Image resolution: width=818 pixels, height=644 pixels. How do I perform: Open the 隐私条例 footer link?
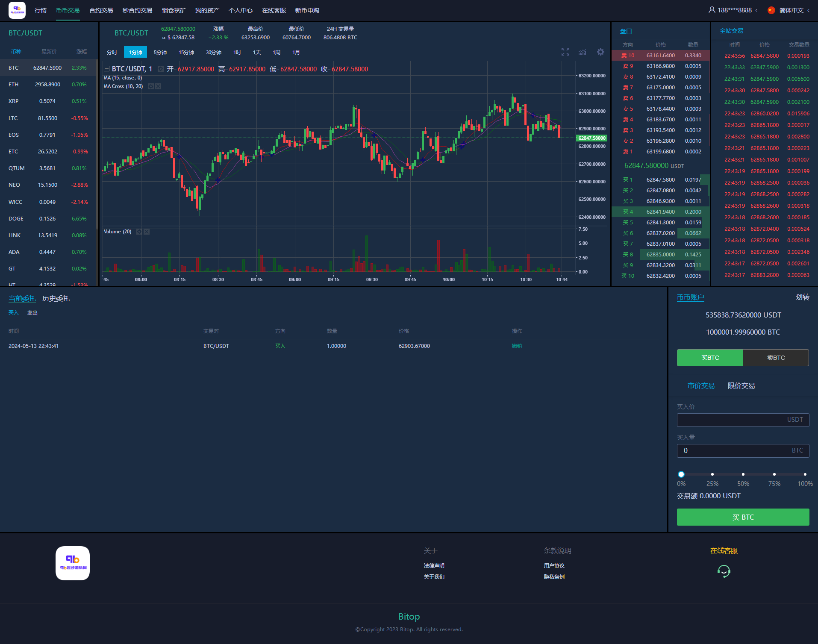pos(554,576)
